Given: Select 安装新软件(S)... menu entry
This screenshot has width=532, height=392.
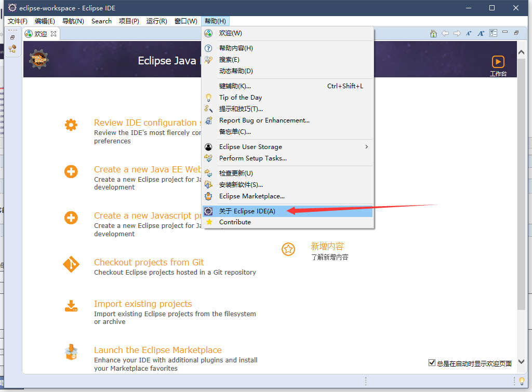Looking at the screenshot, I should point(288,185).
